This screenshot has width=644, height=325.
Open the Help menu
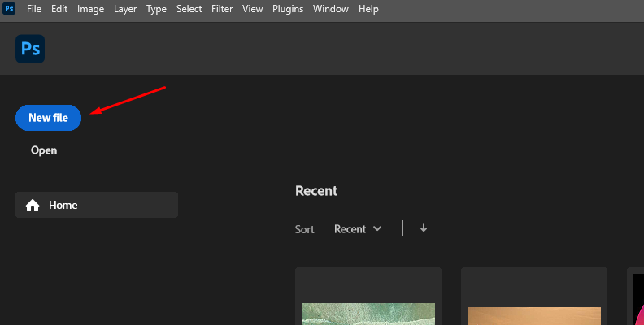[x=368, y=9]
